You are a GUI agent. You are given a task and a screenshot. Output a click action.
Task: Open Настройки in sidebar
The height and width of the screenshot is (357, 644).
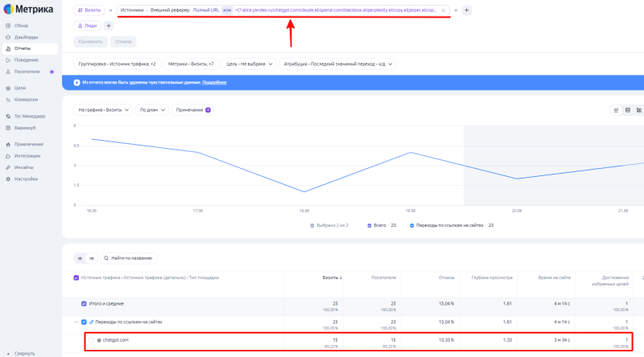[x=26, y=179]
